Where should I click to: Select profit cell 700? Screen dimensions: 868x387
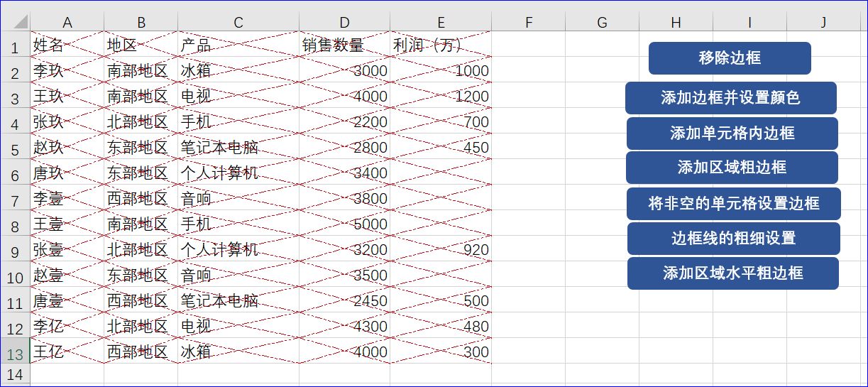(441, 121)
